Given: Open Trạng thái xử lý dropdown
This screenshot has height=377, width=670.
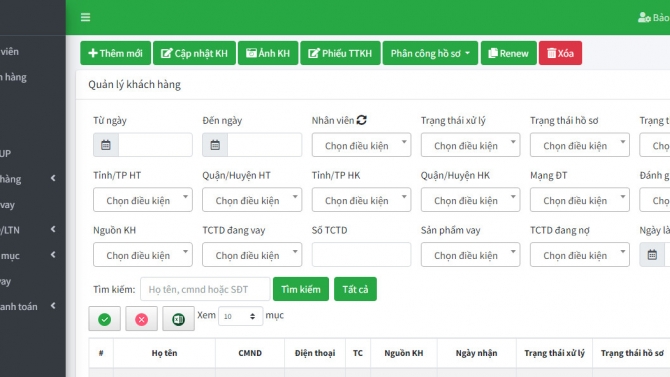Looking at the screenshot, I should click(470, 145).
